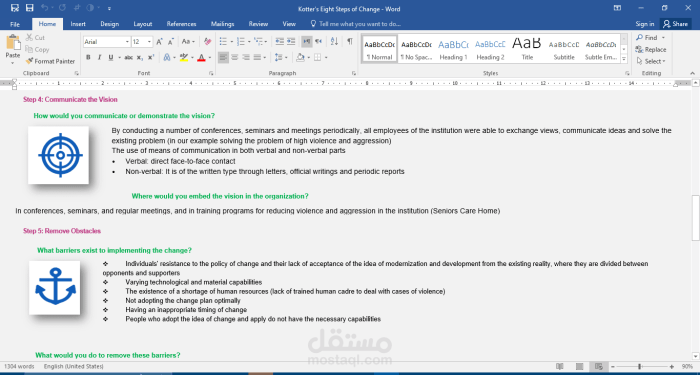The height and width of the screenshot is (375, 700).
Task: Switch to the References tab
Action: coord(181,24)
